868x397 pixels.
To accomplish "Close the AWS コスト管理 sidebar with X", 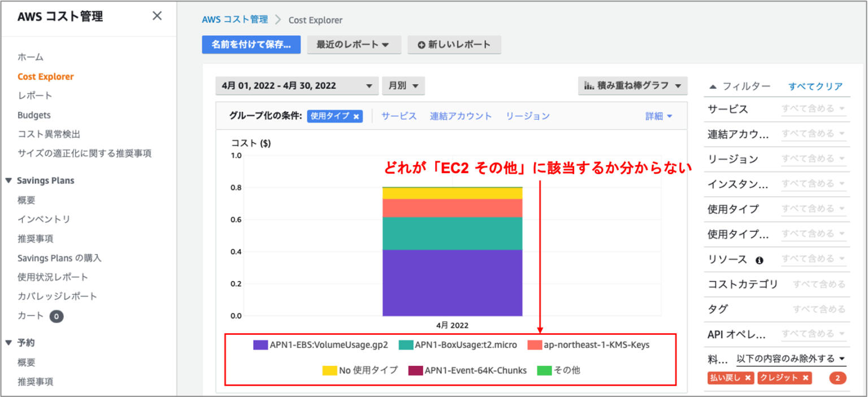I will tap(157, 16).
